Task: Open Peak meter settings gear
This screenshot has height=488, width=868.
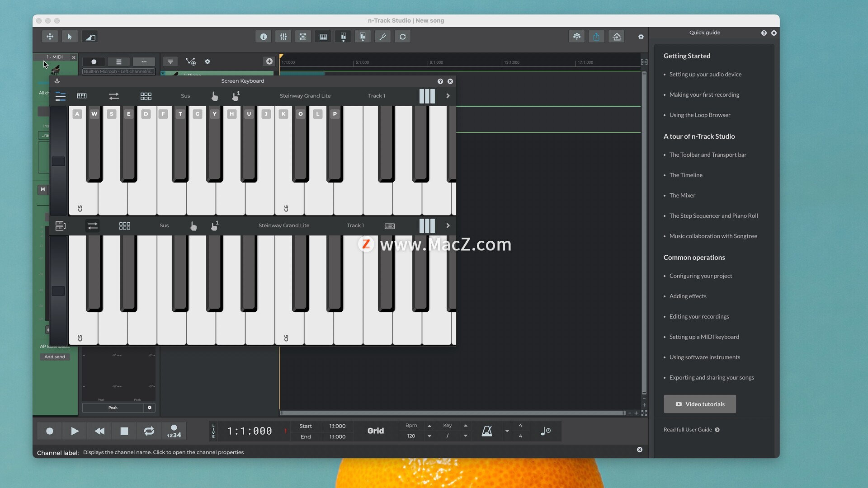Action: coord(150,408)
